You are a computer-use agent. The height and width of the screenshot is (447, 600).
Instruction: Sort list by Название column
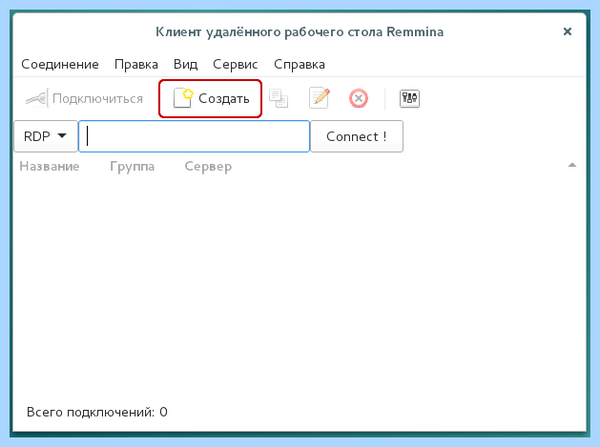49,166
